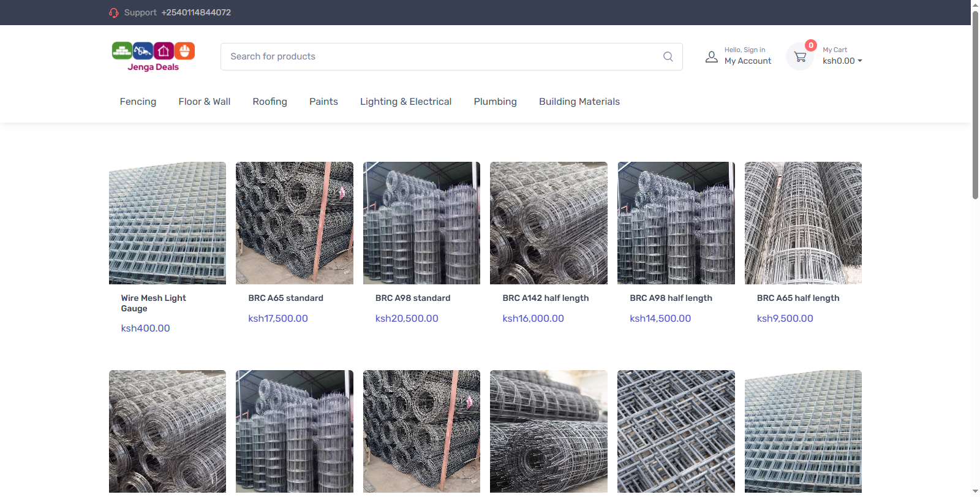
Task: Click the search magnifier icon
Action: pyautogui.click(x=668, y=56)
